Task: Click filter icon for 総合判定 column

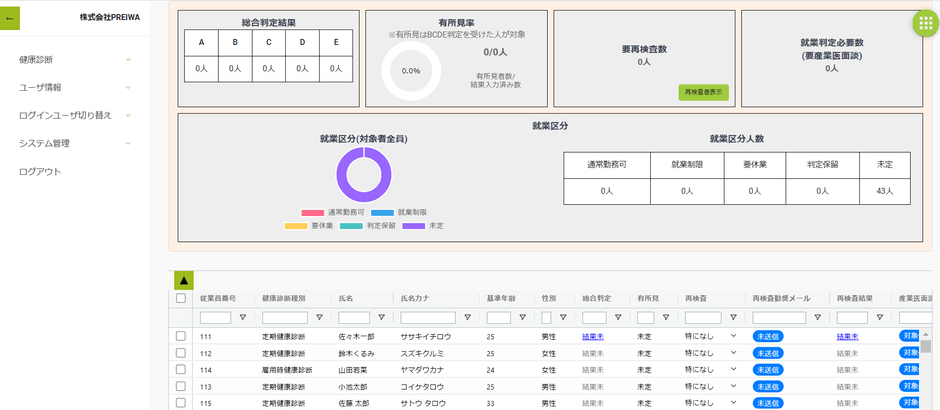Action: click(617, 318)
